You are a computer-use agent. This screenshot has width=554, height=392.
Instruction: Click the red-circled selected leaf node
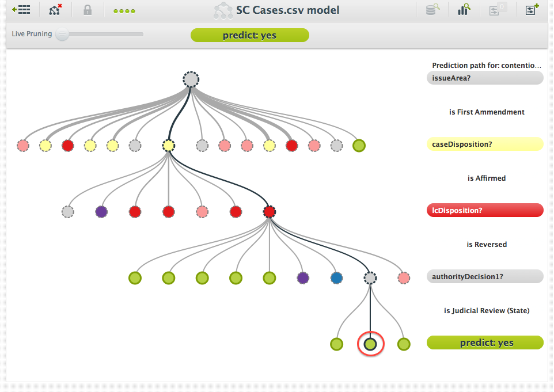coord(370,344)
